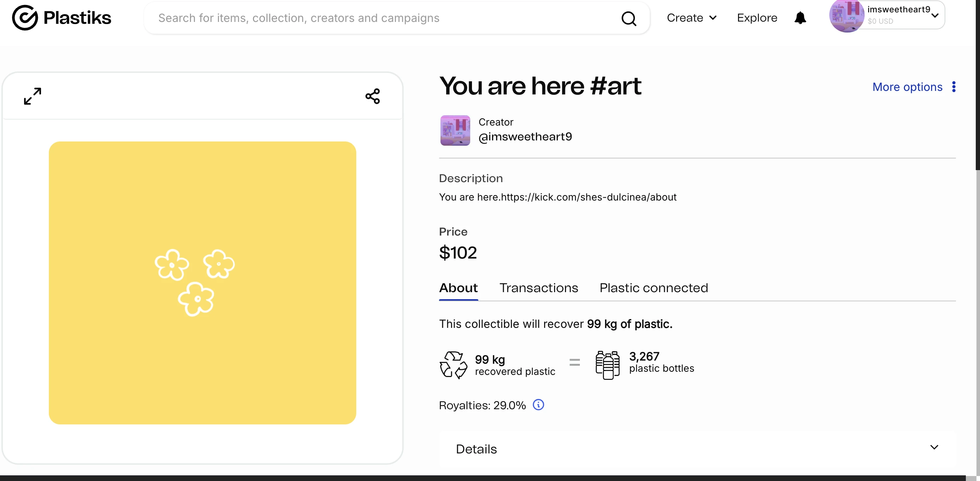Expand the imsweetheart9 account dropdown
Screen dimensions: 980x481
[x=934, y=16]
